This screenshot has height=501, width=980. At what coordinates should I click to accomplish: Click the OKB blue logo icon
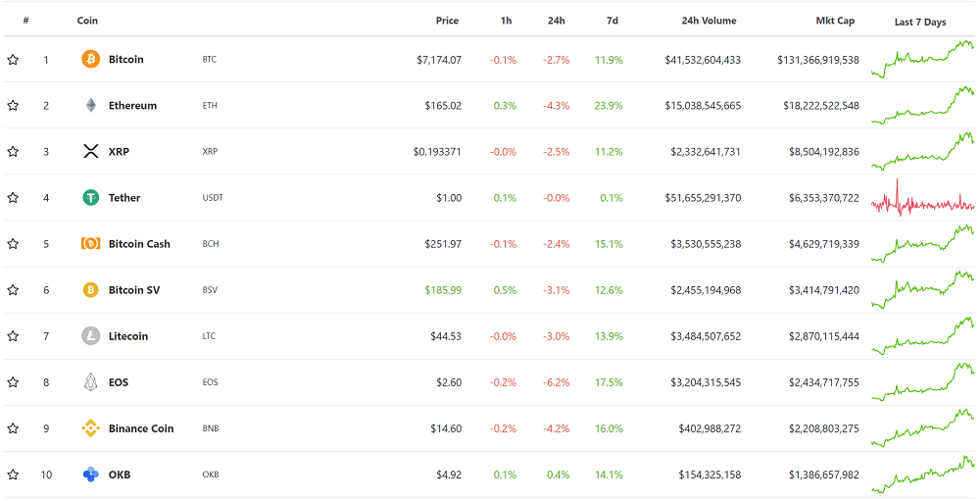click(x=90, y=475)
